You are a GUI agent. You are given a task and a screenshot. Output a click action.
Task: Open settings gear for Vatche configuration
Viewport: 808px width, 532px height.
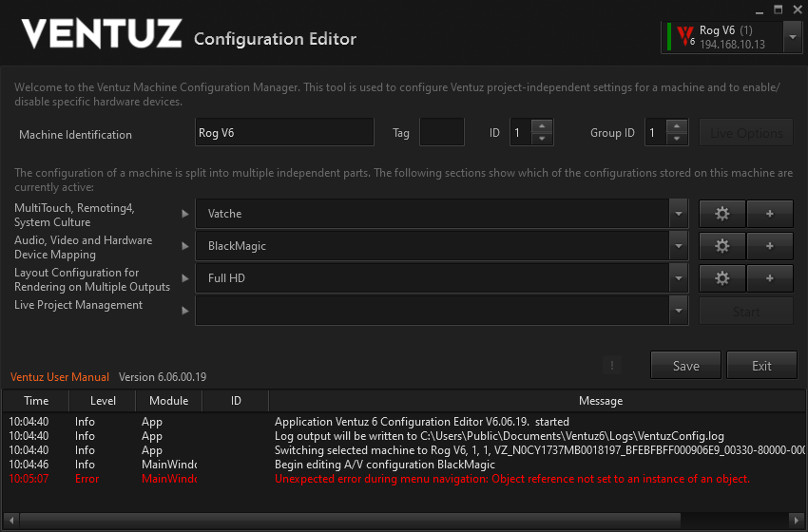click(722, 214)
